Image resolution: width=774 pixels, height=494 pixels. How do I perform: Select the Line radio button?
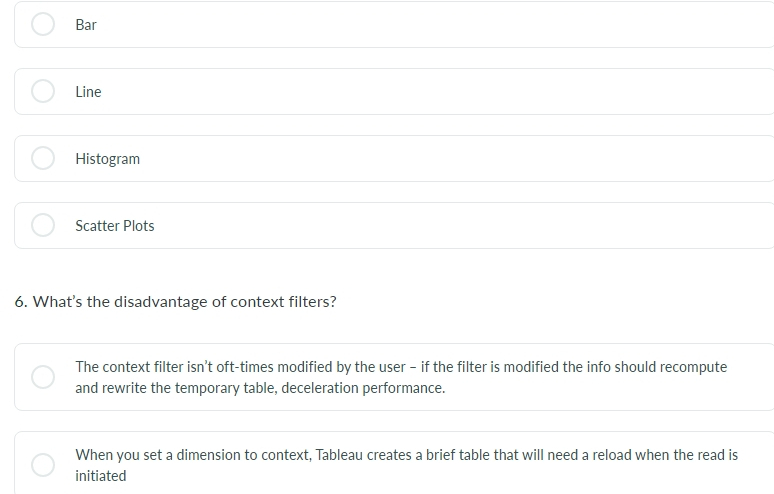coord(43,91)
